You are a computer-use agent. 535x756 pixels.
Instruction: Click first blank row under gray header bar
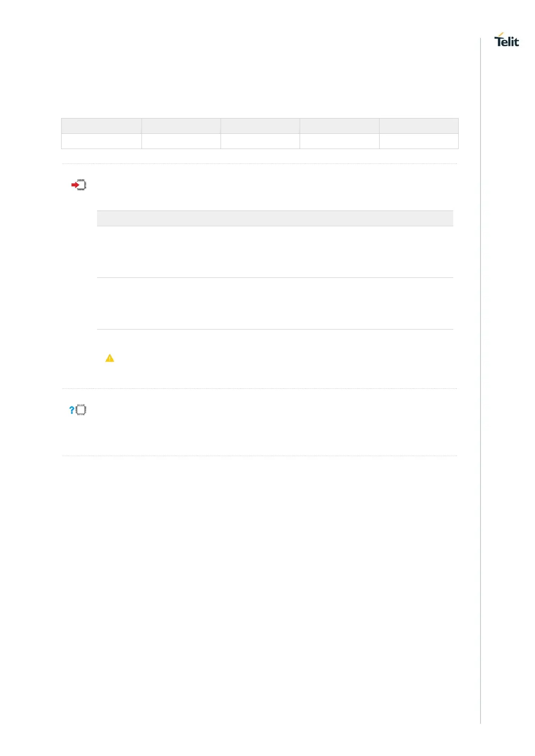(x=275, y=252)
